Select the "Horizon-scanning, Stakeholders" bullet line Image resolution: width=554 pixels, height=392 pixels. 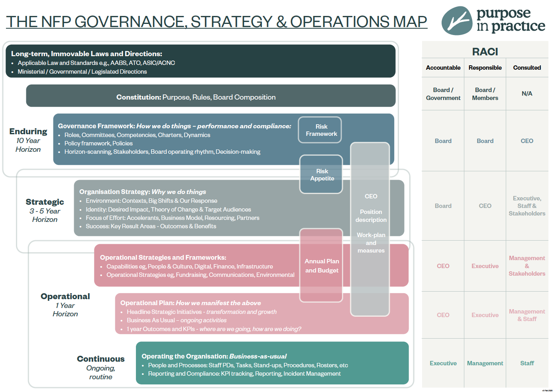(162, 152)
